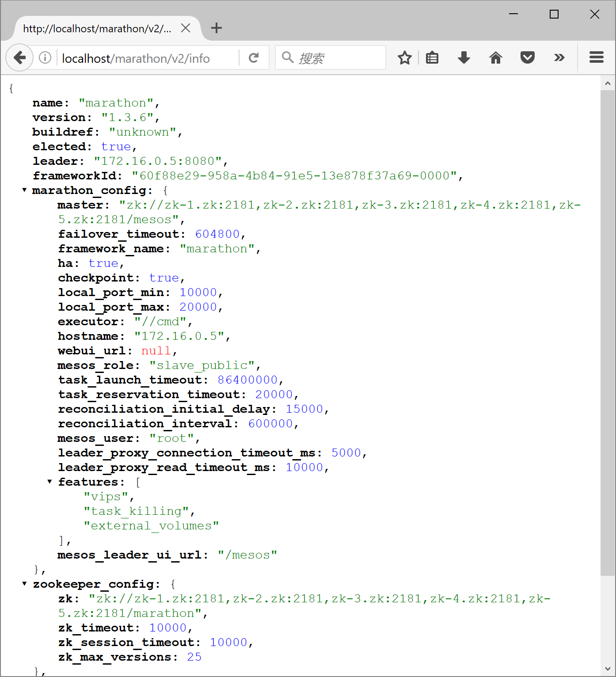Click the framework_name key
Viewport: 616px width, 677px height.
(114, 248)
